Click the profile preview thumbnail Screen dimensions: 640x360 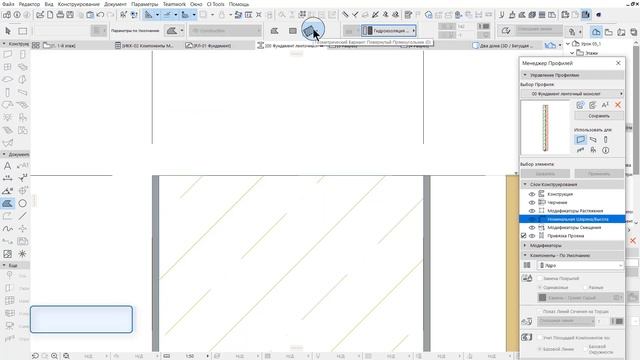tap(545, 128)
